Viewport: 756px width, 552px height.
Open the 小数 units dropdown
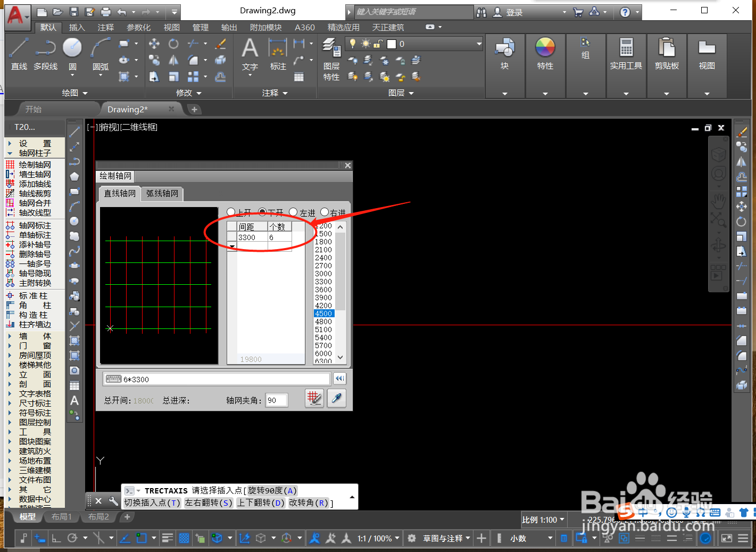[x=531, y=538]
